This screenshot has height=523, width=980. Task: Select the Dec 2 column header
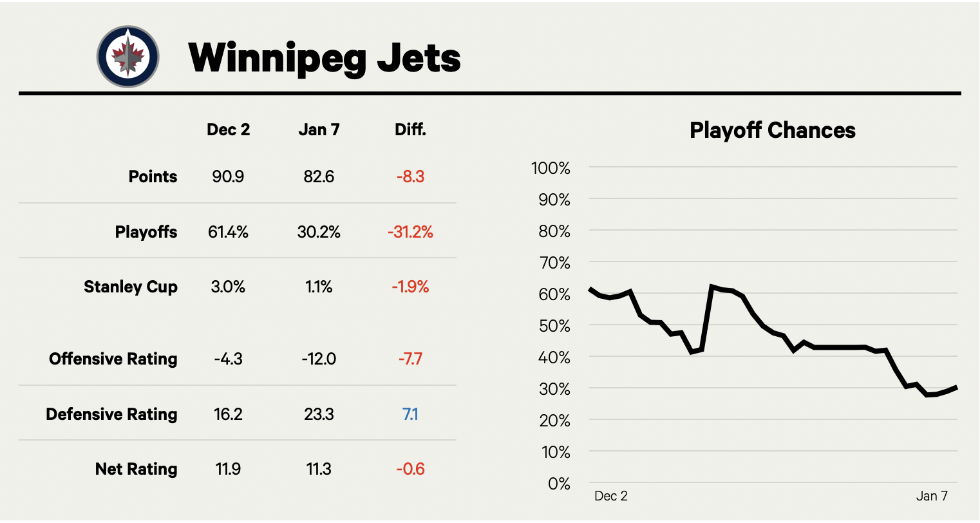coord(228,129)
